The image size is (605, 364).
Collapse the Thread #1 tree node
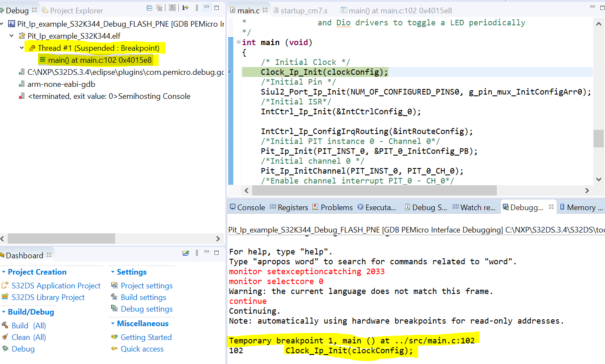coord(21,47)
